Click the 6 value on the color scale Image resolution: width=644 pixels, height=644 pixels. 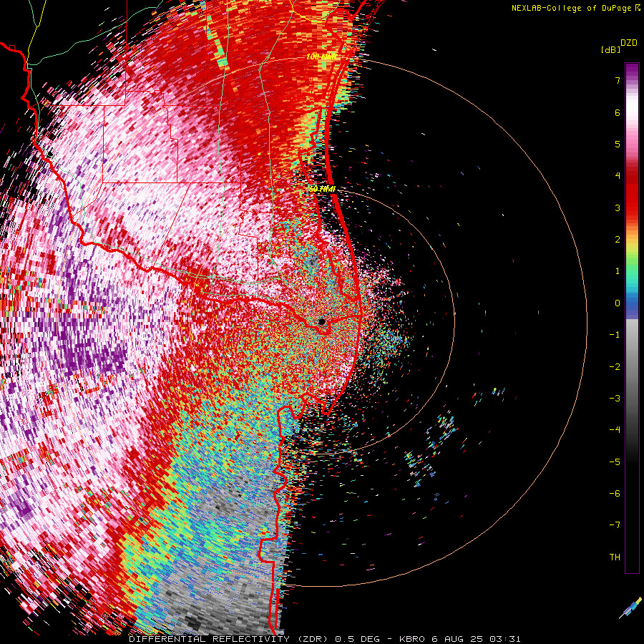tap(618, 112)
